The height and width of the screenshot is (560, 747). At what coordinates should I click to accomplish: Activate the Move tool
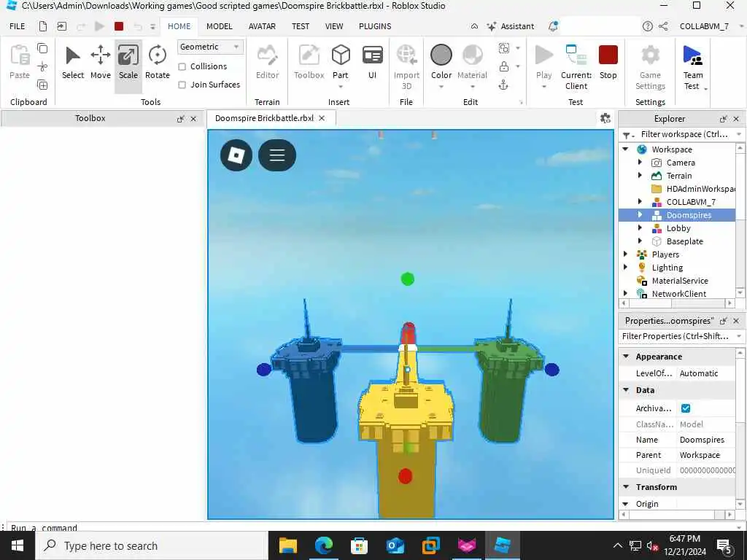coord(101,63)
